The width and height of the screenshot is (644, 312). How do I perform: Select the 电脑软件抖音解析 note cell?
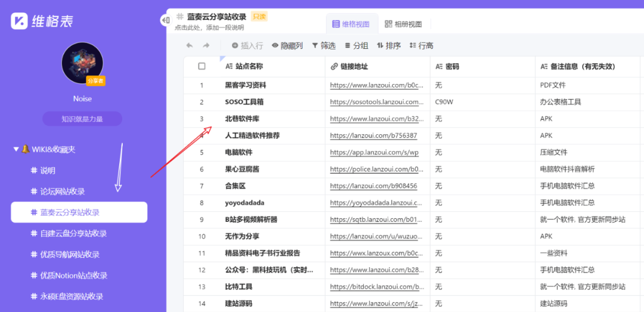point(587,169)
